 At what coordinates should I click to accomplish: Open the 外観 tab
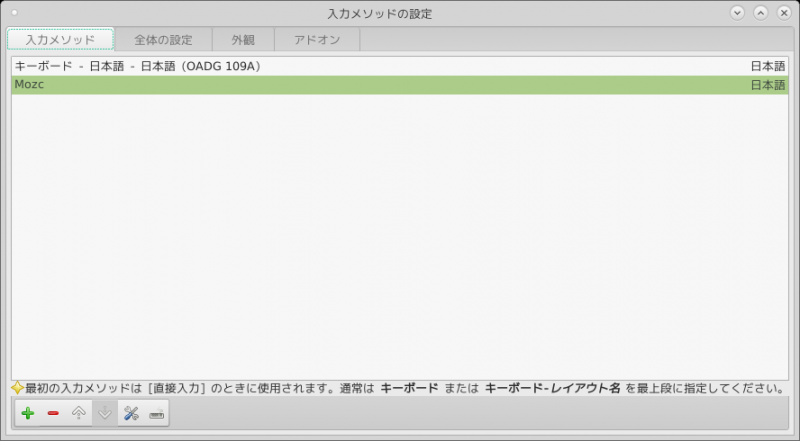tap(243, 40)
